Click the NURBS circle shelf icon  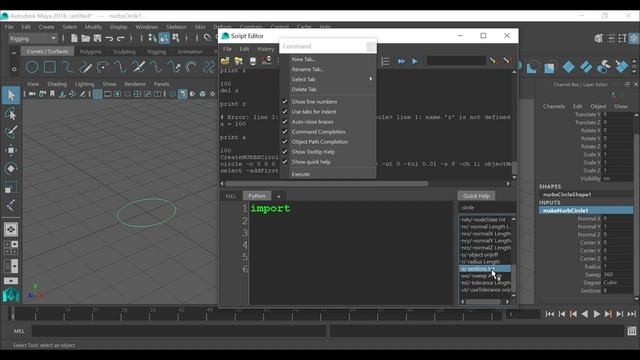32,67
